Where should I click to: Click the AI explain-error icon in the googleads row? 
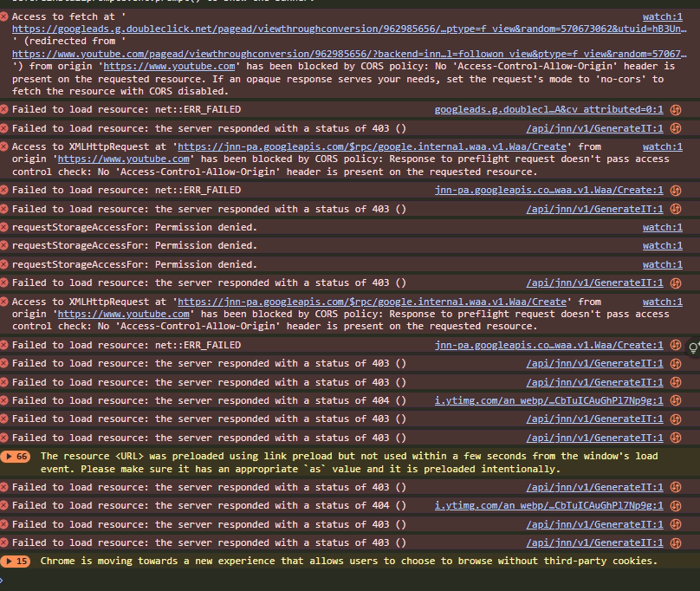(676, 110)
